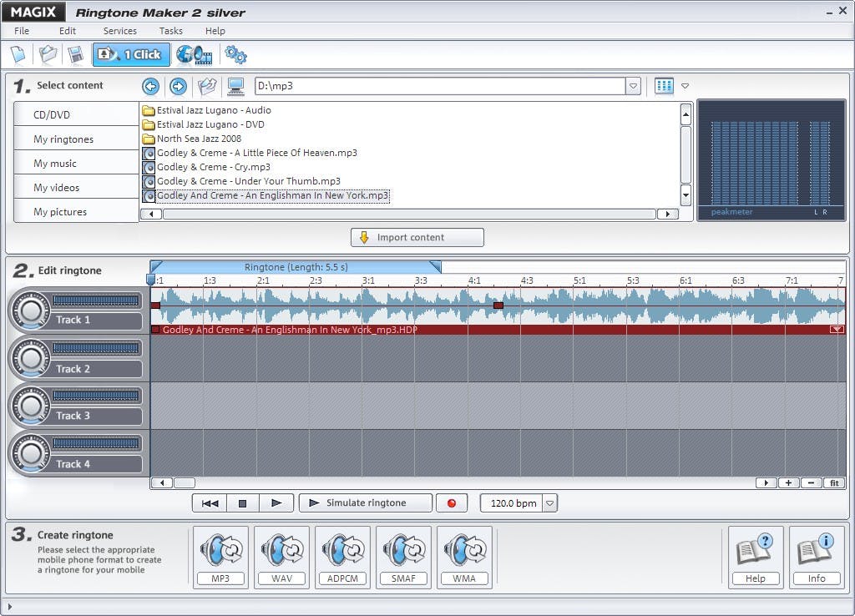The height and width of the screenshot is (616, 855).
Task: Select folder Estival Jazz Lugano - Audio
Action: click(x=207, y=110)
